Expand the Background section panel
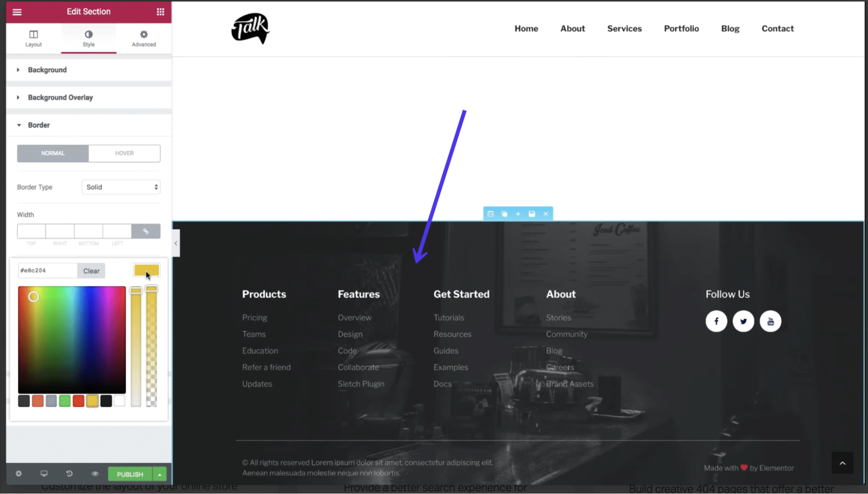 (x=47, y=70)
